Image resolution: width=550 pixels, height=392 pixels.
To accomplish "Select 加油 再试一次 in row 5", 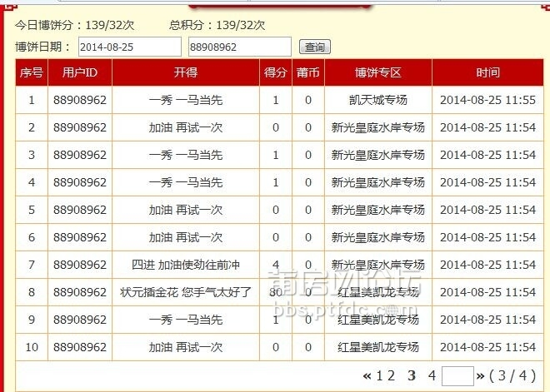I will pyautogui.click(x=186, y=210).
